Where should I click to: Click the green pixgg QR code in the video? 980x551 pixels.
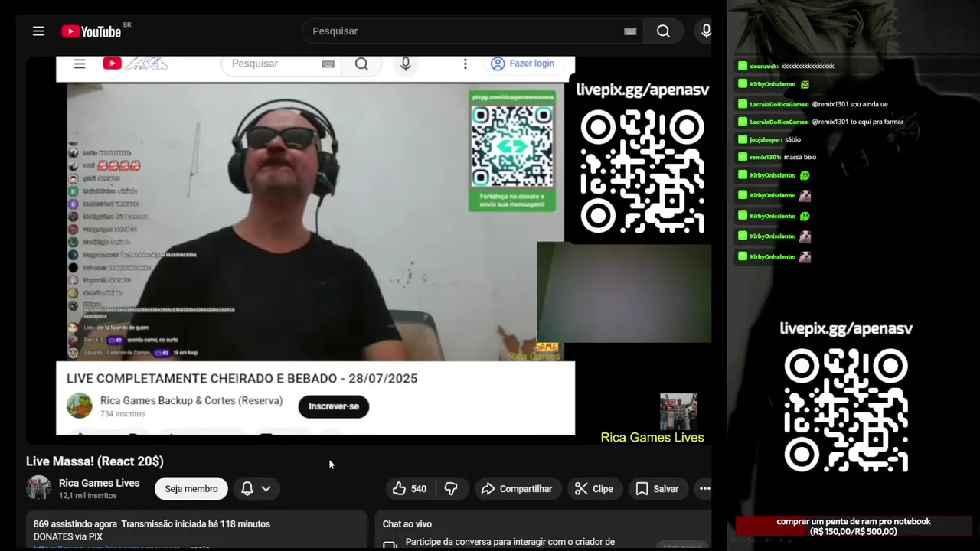point(512,147)
